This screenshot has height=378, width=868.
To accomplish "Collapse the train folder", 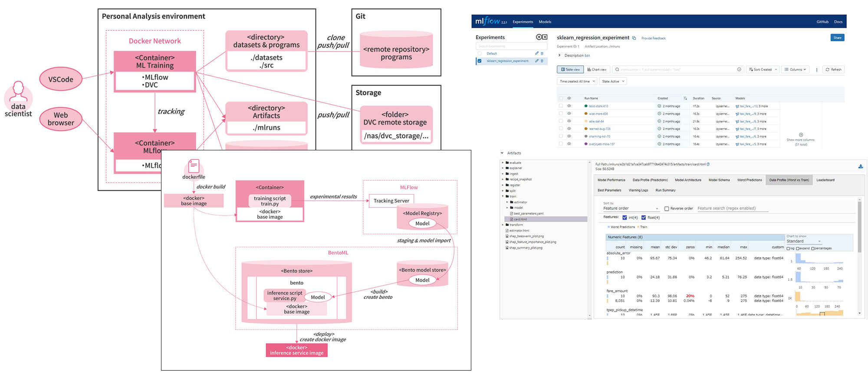I will 503,196.
